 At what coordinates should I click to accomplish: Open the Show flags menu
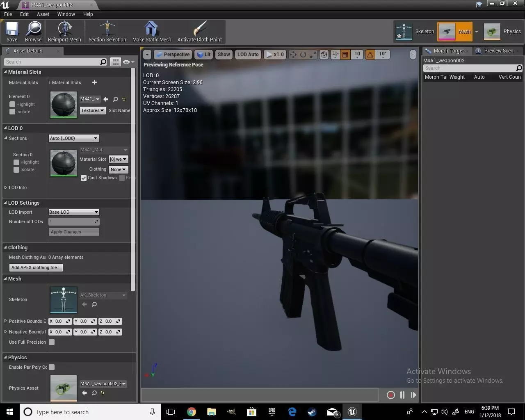[224, 54]
